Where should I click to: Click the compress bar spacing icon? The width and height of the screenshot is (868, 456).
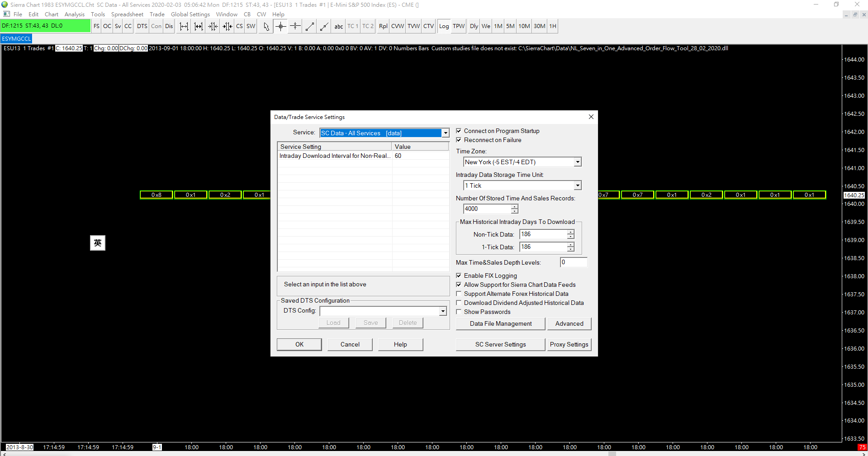199,26
